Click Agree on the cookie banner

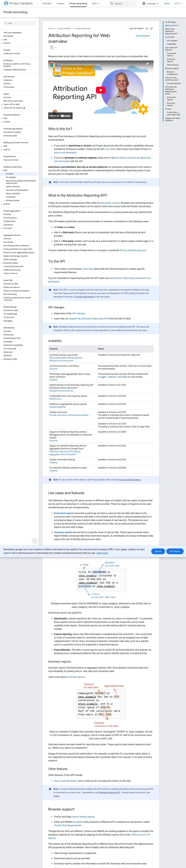point(158,551)
